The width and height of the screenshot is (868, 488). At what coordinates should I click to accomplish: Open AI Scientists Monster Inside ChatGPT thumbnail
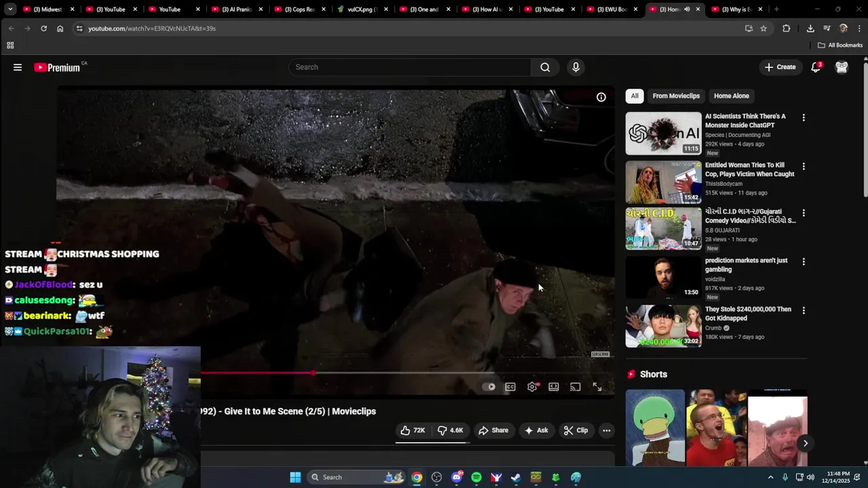click(663, 134)
